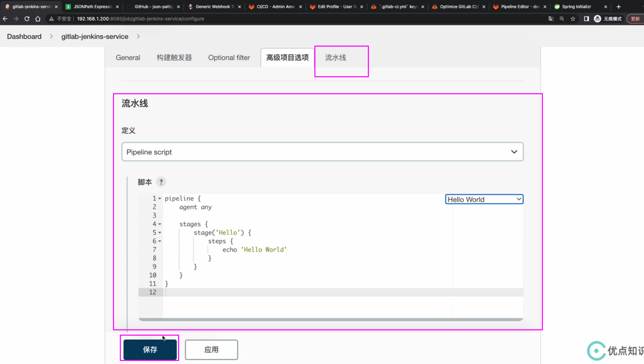Click the zoom magnifier icon in address bar
The height and width of the screenshot is (364, 644).
pyautogui.click(x=562, y=19)
